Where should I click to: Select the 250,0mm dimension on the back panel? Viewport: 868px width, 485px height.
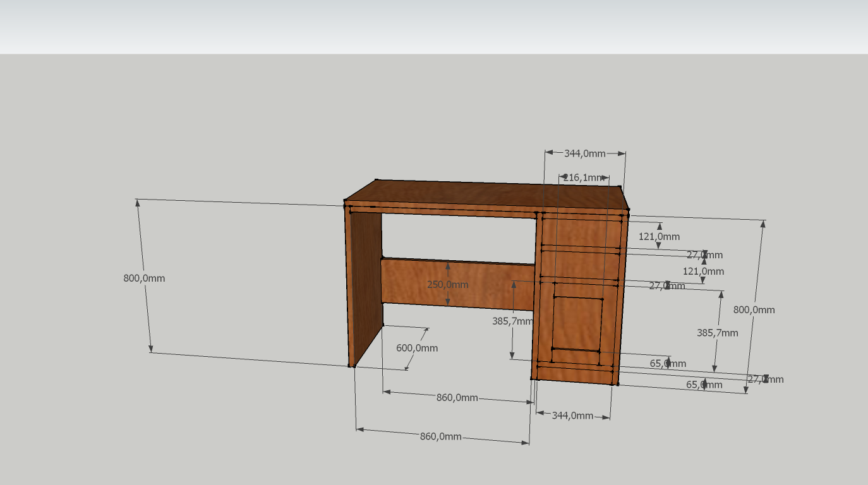448,285
